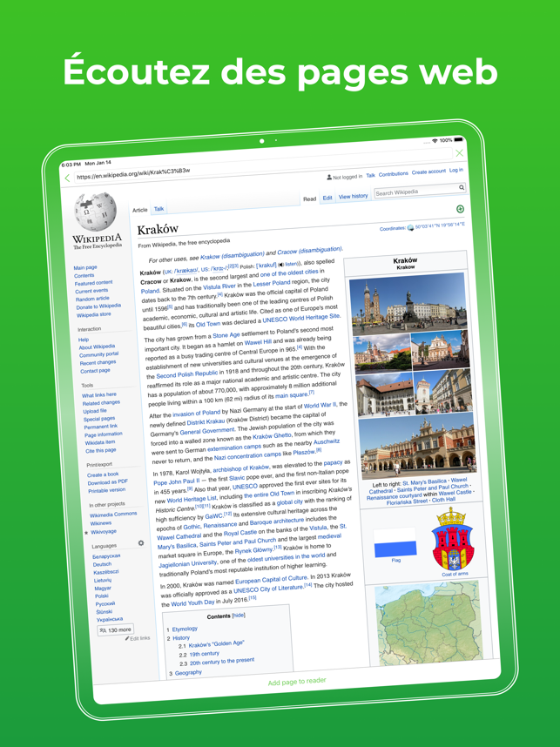Jump to History in Contents

click(181, 638)
